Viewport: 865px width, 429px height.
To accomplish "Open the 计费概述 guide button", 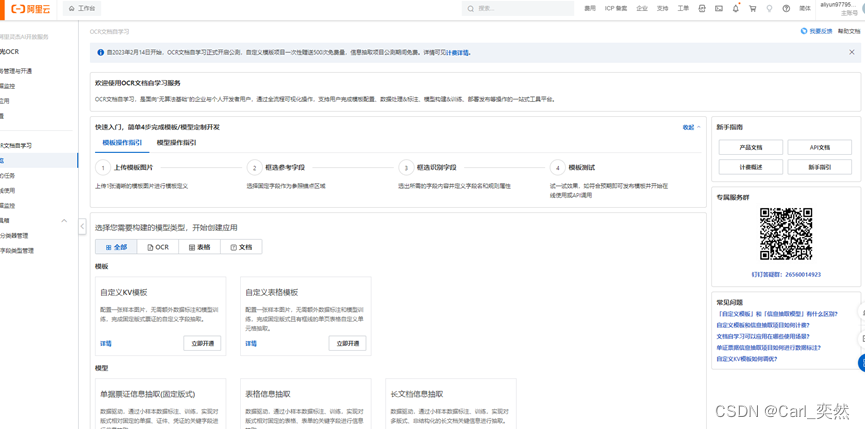I will pyautogui.click(x=751, y=167).
